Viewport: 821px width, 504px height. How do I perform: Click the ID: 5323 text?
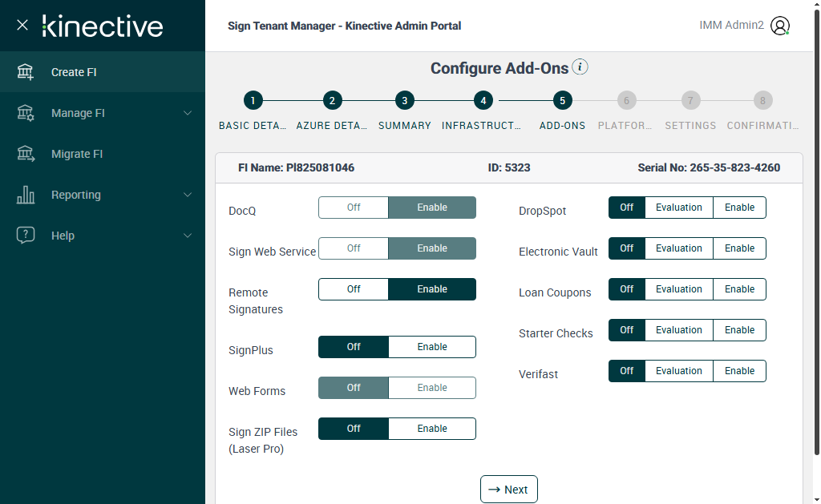click(509, 167)
